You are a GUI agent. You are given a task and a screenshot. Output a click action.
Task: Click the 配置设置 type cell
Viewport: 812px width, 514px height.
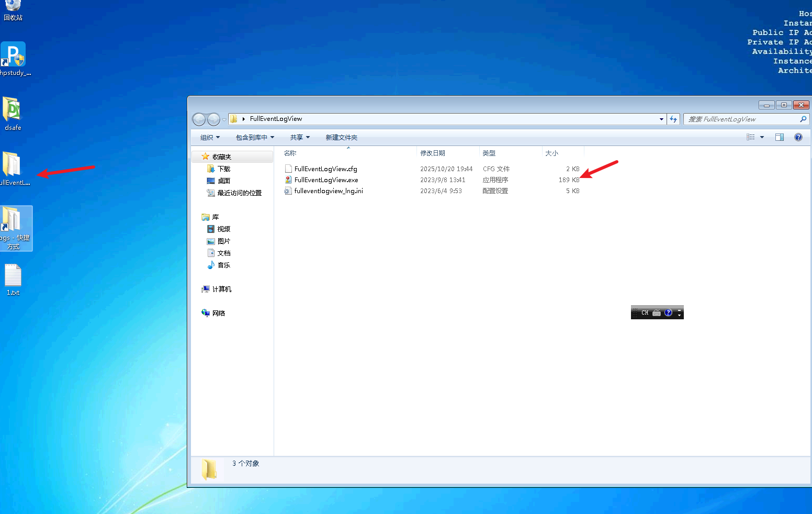(x=495, y=191)
